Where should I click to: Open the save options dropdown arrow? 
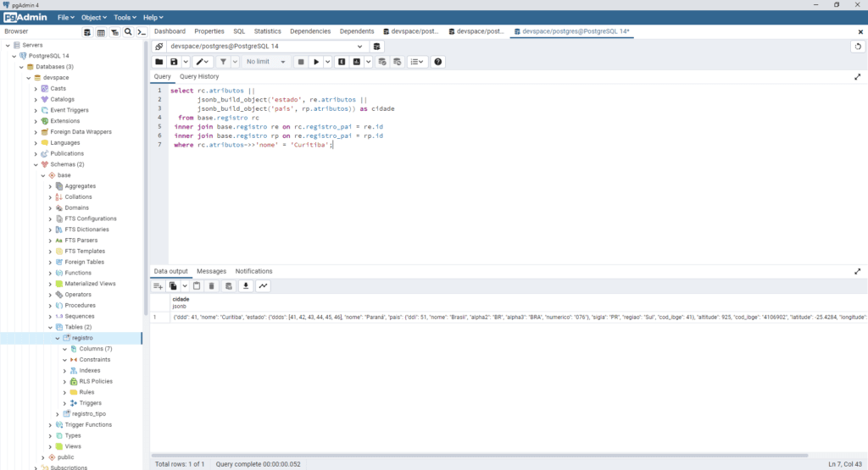pyautogui.click(x=186, y=62)
